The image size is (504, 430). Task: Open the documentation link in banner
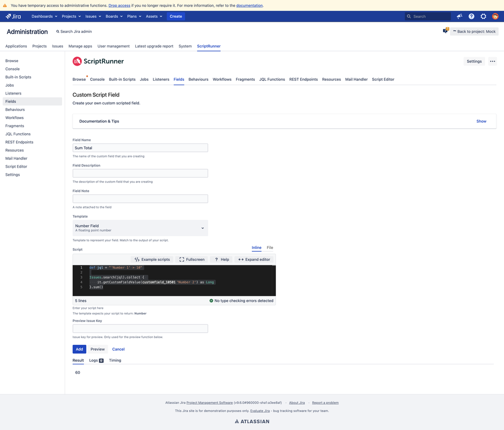tap(249, 6)
